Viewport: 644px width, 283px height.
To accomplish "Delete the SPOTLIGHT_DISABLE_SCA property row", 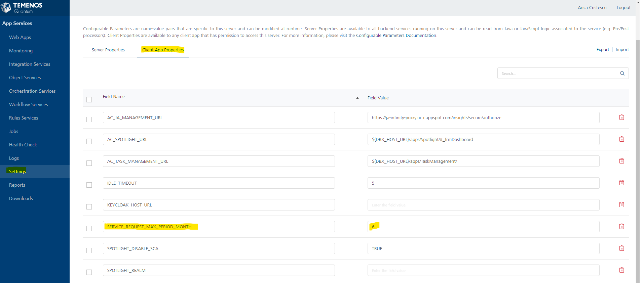I will tap(621, 248).
